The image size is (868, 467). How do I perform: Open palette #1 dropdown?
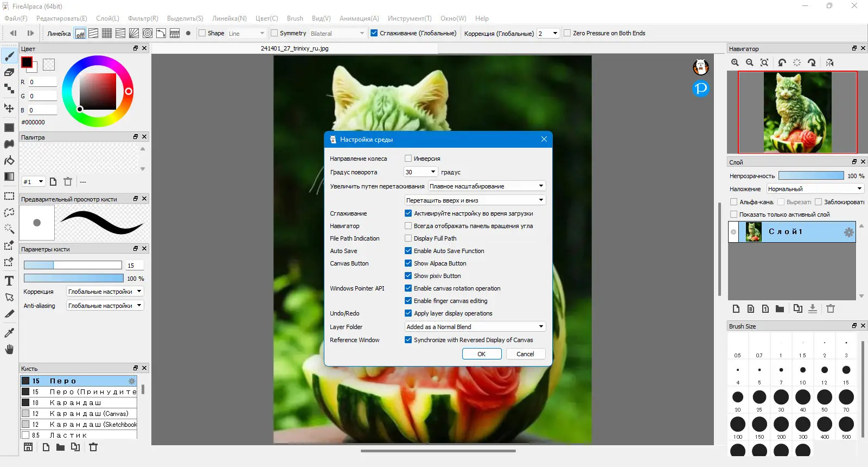click(33, 182)
